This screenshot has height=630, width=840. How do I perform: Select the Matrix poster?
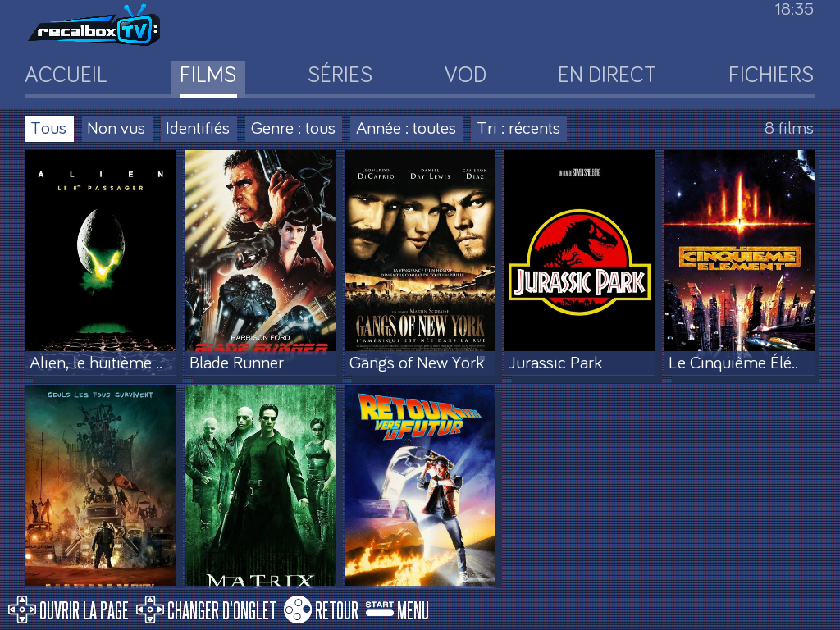260,485
